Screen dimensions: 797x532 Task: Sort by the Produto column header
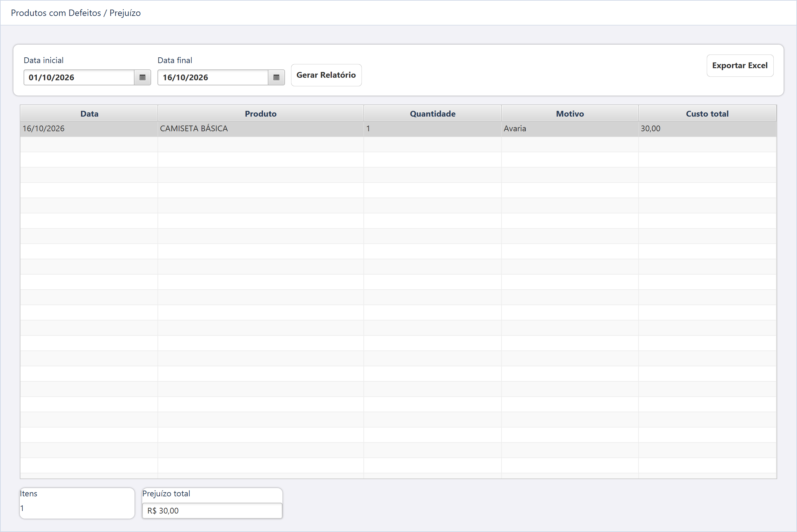pyautogui.click(x=261, y=113)
